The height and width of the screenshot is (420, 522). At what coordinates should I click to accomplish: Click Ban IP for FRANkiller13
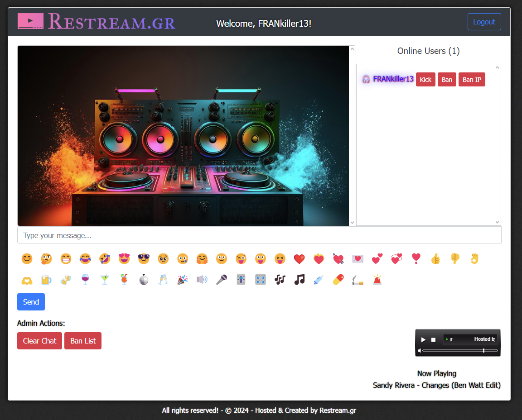pos(472,80)
